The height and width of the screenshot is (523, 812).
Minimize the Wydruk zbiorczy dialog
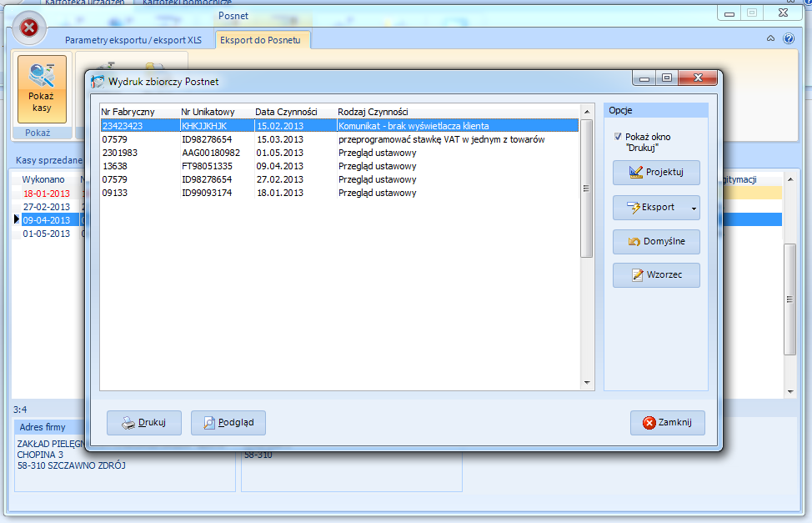(x=644, y=78)
